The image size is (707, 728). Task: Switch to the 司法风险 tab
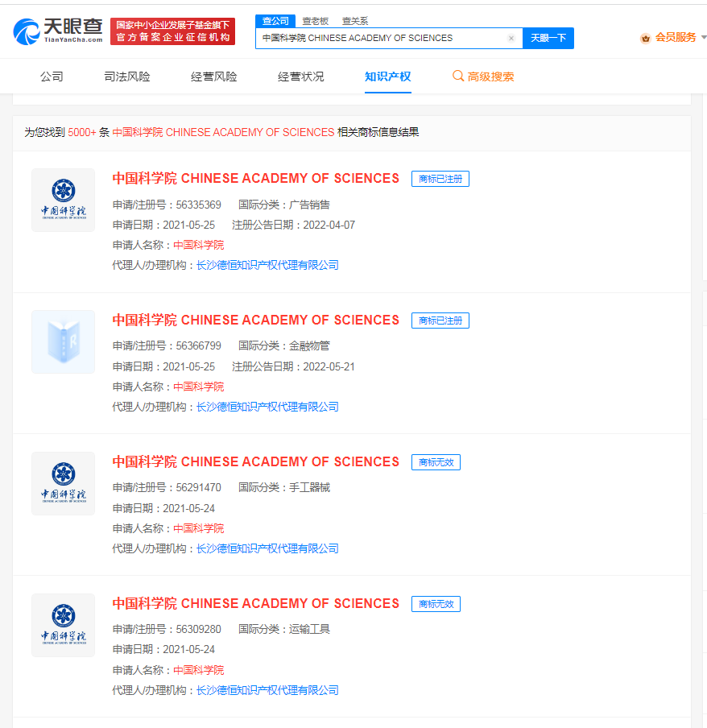pos(126,77)
